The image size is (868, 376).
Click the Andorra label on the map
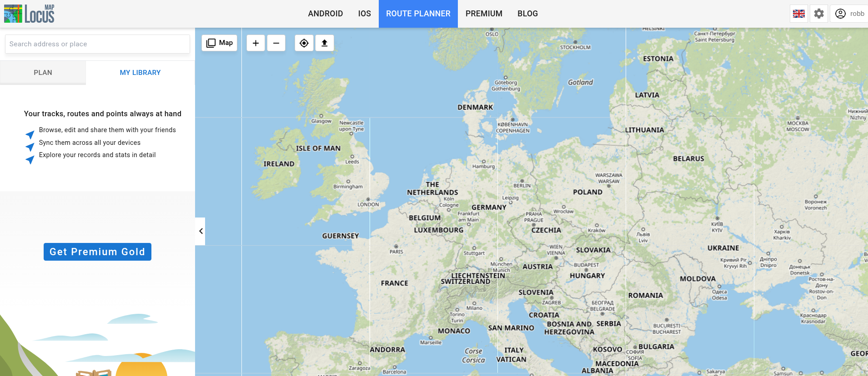tap(387, 350)
